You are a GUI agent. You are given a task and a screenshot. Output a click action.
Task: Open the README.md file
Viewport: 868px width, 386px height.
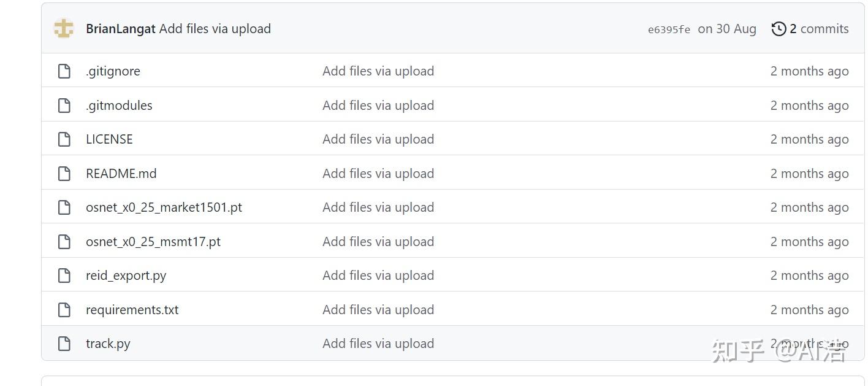(x=121, y=174)
